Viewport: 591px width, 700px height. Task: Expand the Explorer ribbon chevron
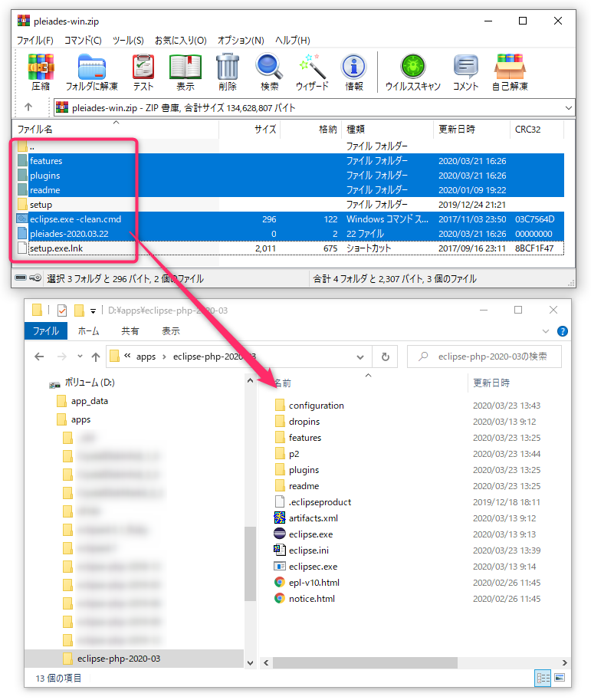[x=546, y=331]
